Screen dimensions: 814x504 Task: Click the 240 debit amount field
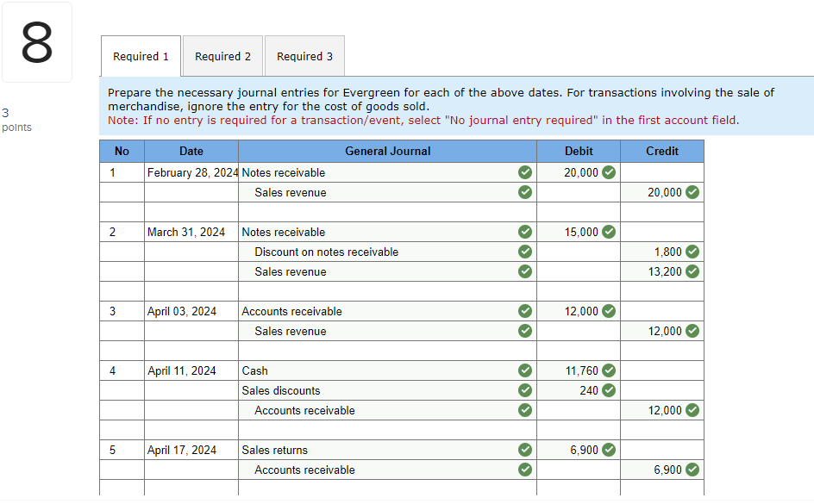click(x=579, y=390)
